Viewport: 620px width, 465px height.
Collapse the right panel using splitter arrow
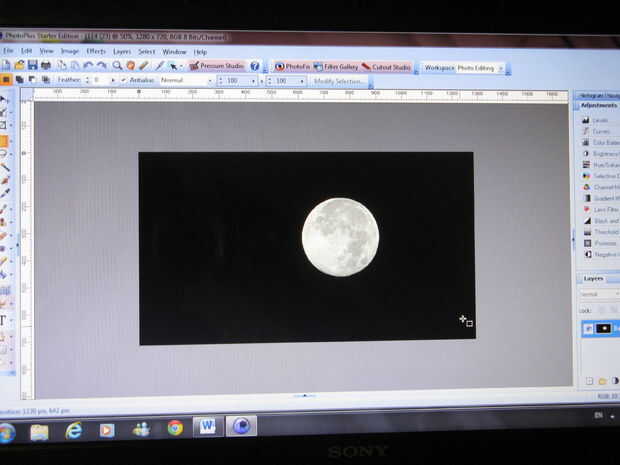coord(573,238)
